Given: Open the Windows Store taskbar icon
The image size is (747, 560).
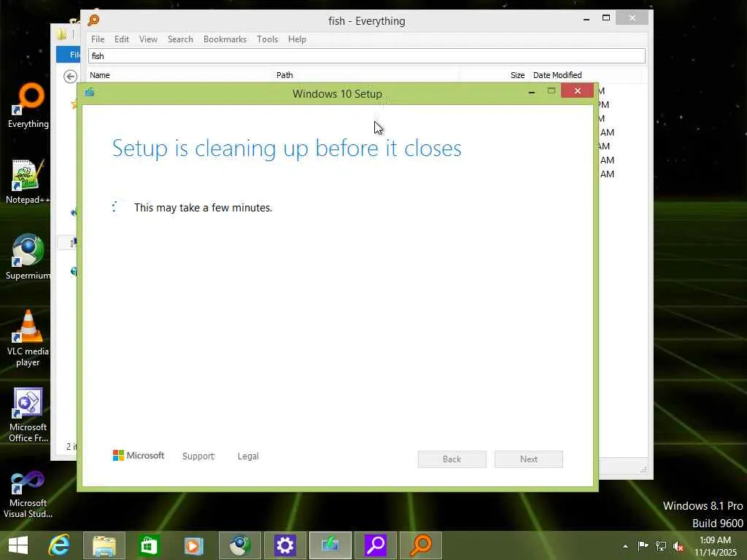Looking at the screenshot, I should (149, 545).
